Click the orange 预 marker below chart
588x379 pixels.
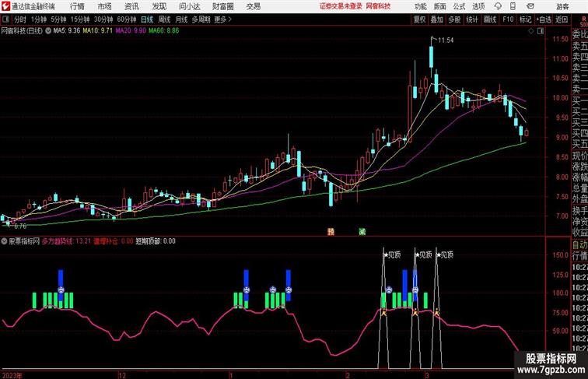[x=331, y=232]
